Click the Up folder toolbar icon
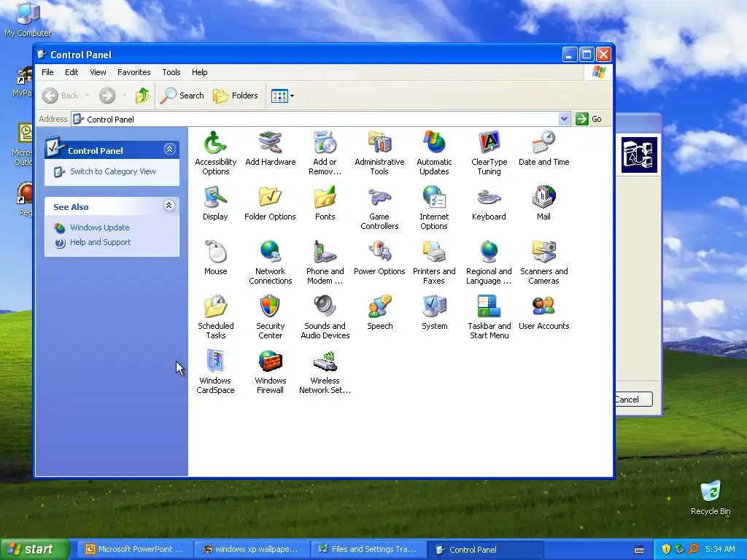Viewport: 747px width, 560px height. tap(142, 96)
